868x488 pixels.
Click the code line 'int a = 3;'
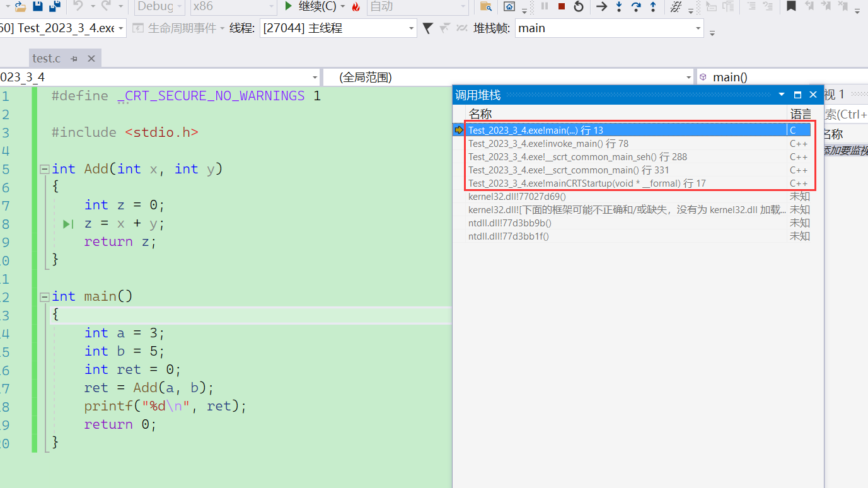(125, 333)
